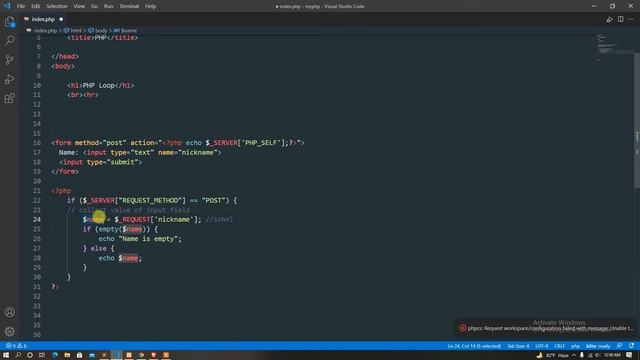
Task: Open the Windows action center icon
Action: click(629, 355)
